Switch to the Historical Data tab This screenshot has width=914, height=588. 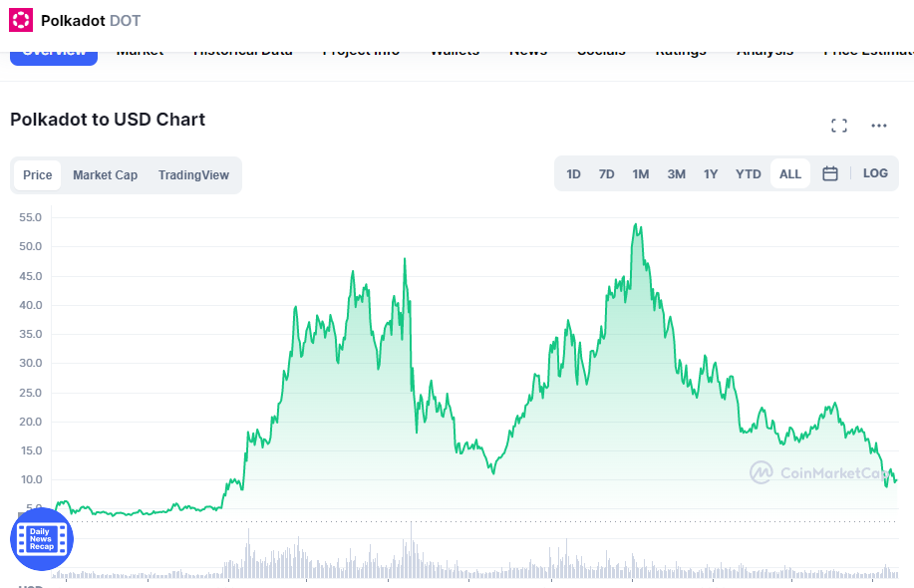[242, 49]
